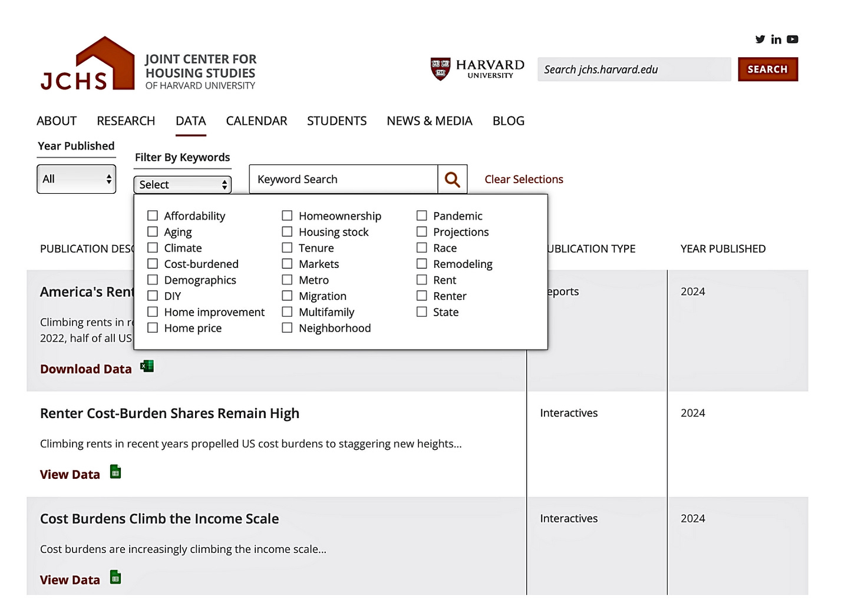858x616 pixels.
Task: Tick the State checkbox
Action: point(422,312)
